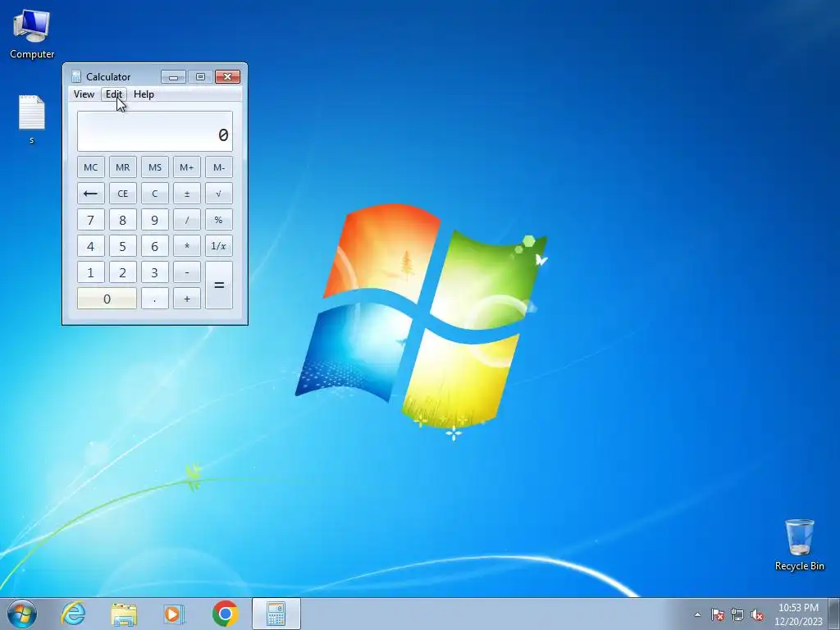
Task: Click the plus (+) key
Action: pyautogui.click(x=187, y=299)
